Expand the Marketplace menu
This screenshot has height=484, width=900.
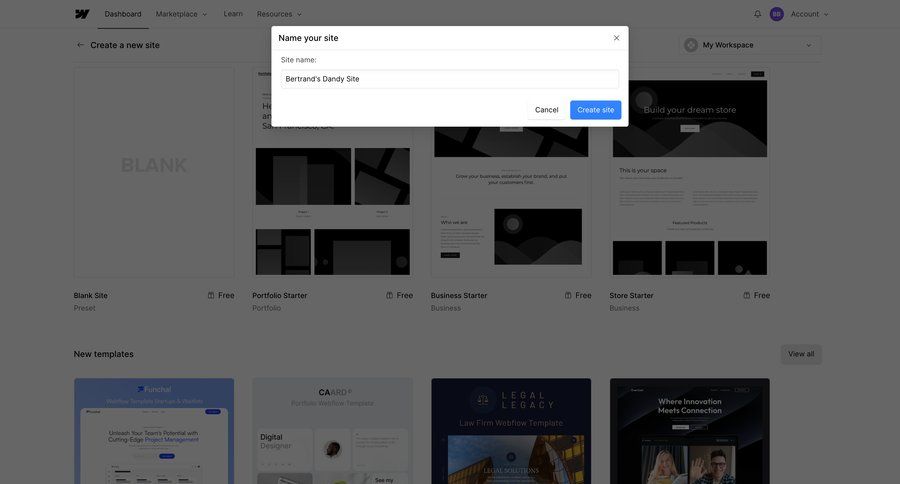click(181, 14)
